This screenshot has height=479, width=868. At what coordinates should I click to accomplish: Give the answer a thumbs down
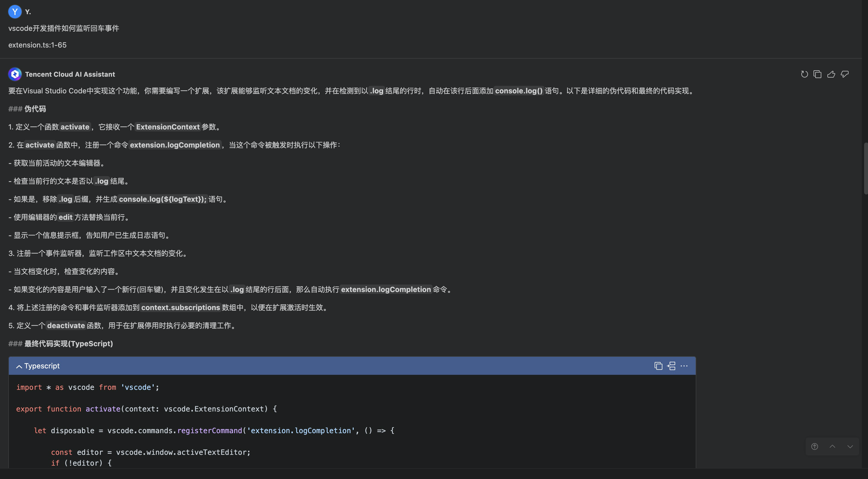(845, 74)
